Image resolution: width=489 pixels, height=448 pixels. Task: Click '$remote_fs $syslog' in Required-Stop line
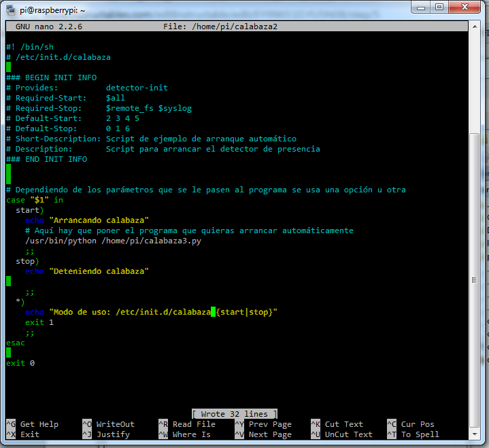(x=149, y=109)
